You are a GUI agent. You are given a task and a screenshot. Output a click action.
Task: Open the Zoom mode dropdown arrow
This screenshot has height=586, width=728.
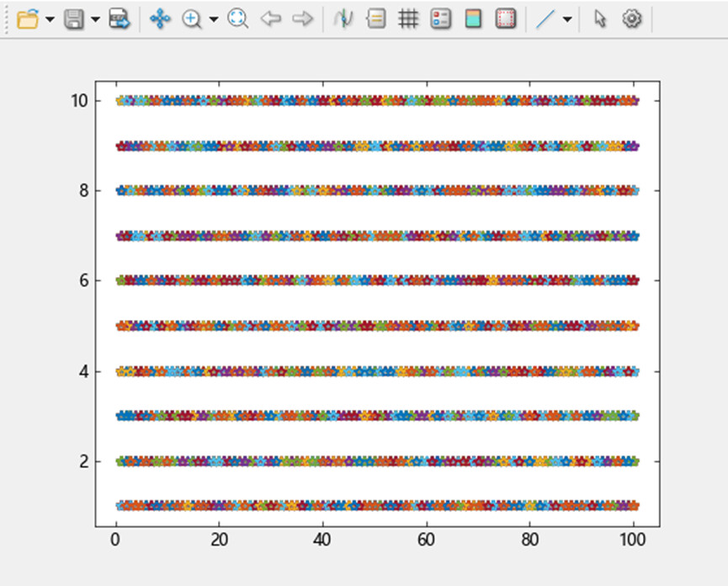pos(214,19)
